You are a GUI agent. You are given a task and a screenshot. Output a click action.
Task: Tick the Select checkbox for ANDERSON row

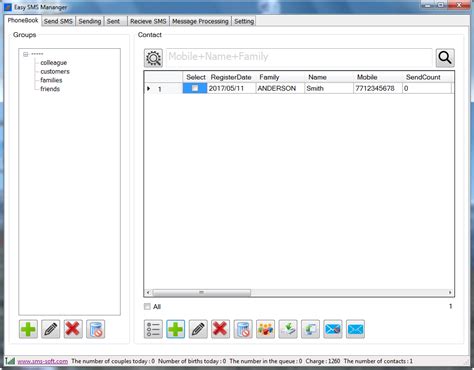(x=195, y=88)
